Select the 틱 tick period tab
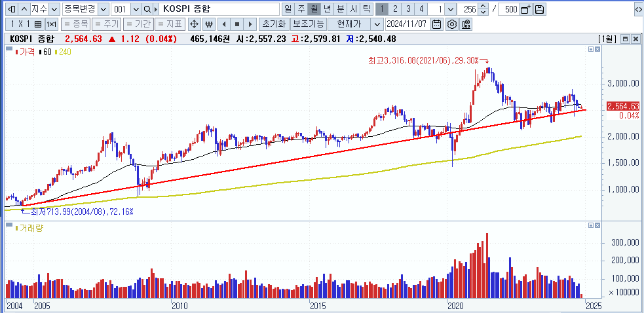The width and height of the screenshot is (644, 313). pos(366,9)
